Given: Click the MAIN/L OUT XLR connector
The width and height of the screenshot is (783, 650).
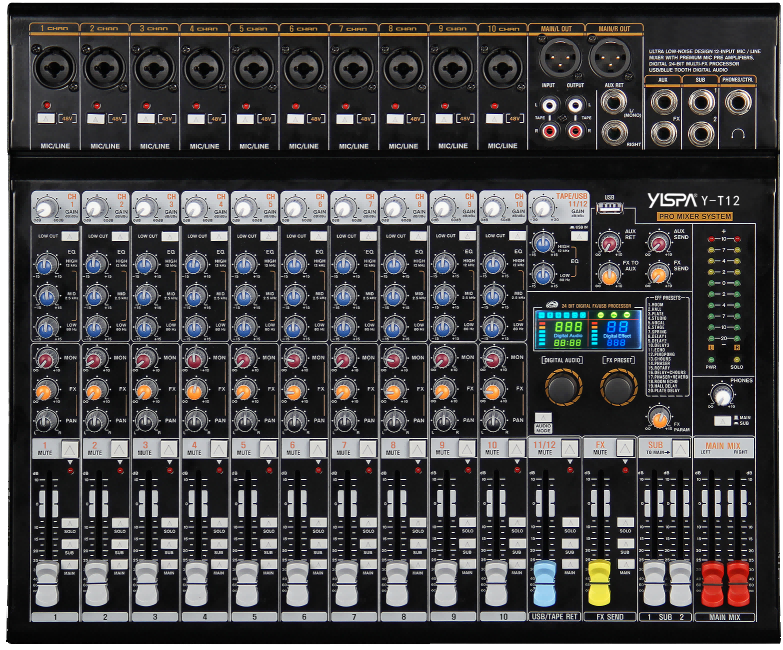Looking at the screenshot, I should 559,58.
